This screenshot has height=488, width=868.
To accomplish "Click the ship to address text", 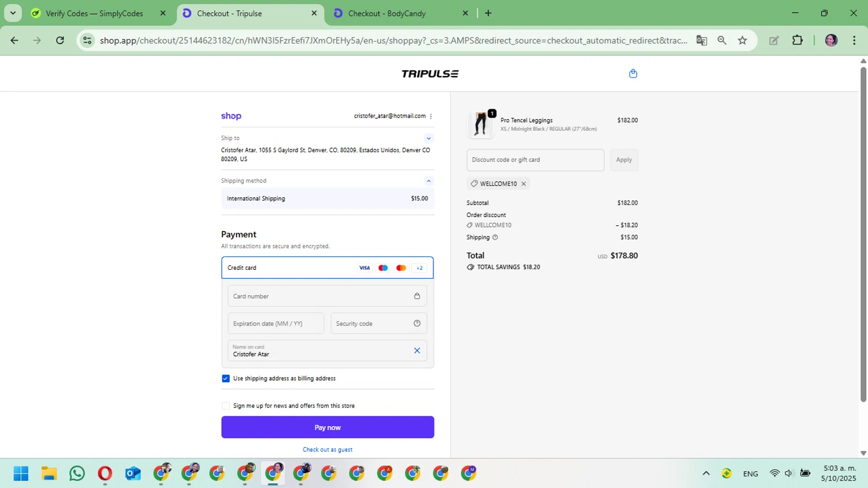I will [x=326, y=155].
